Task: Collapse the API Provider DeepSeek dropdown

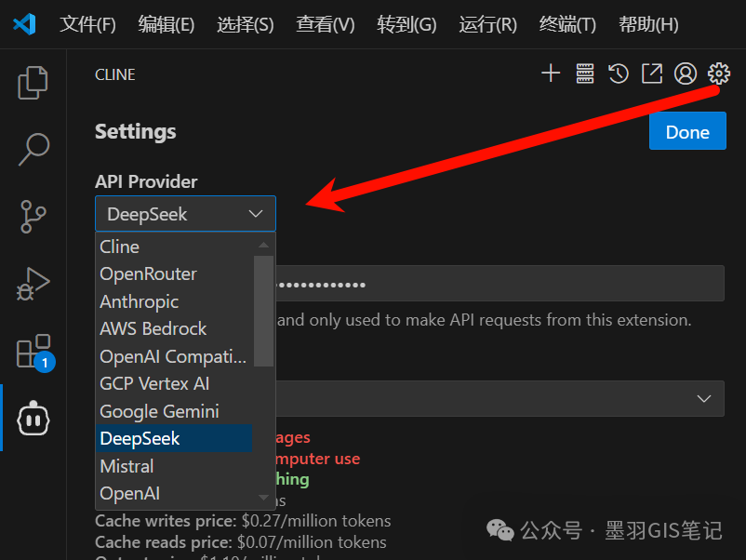Action: pyautogui.click(x=185, y=214)
